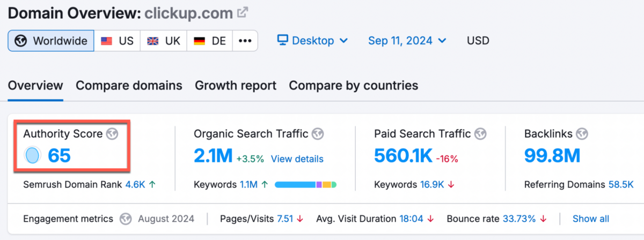Open paid Keywords 16.9K value
The image size is (644, 240).
pyautogui.click(x=432, y=185)
